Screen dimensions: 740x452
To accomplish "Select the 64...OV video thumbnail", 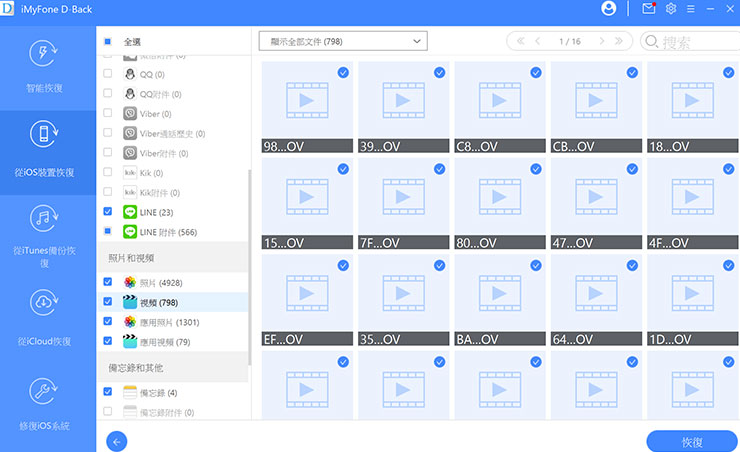I will point(596,300).
